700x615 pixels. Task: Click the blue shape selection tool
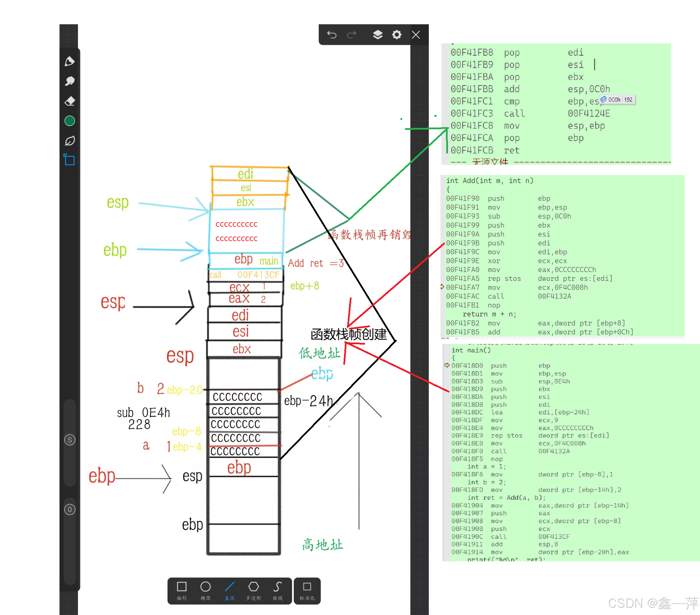click(x=69, y=160)
